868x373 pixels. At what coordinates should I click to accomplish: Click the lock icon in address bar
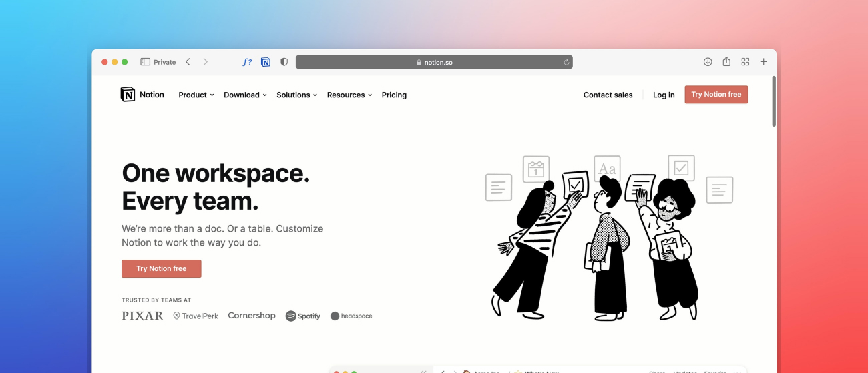[x=419, y=62]
